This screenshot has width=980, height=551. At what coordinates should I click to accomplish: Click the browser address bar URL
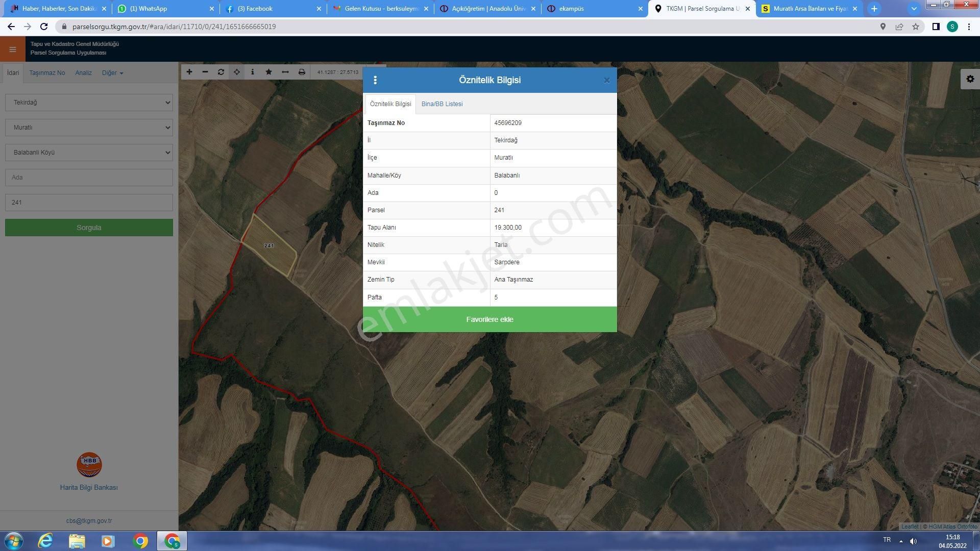pos(174,27)
